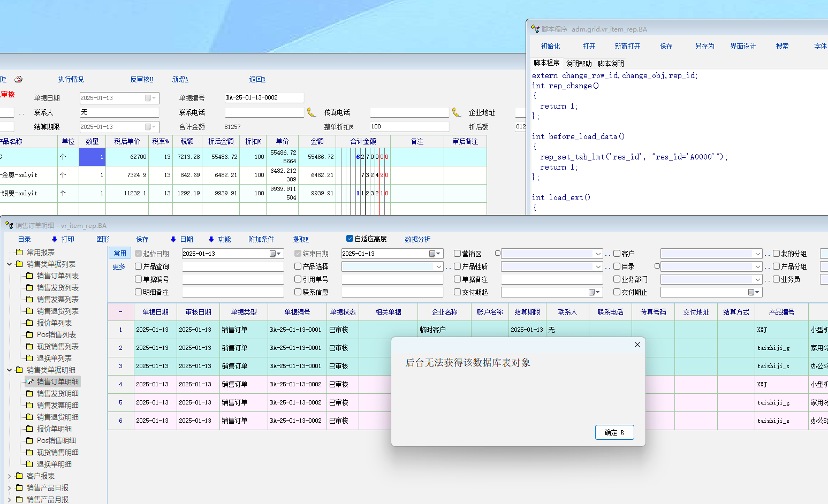Click the printer icon in order toolbar
Image resolution: width=828 pixels, height=504 pixels.
click(x=18, y=79)
